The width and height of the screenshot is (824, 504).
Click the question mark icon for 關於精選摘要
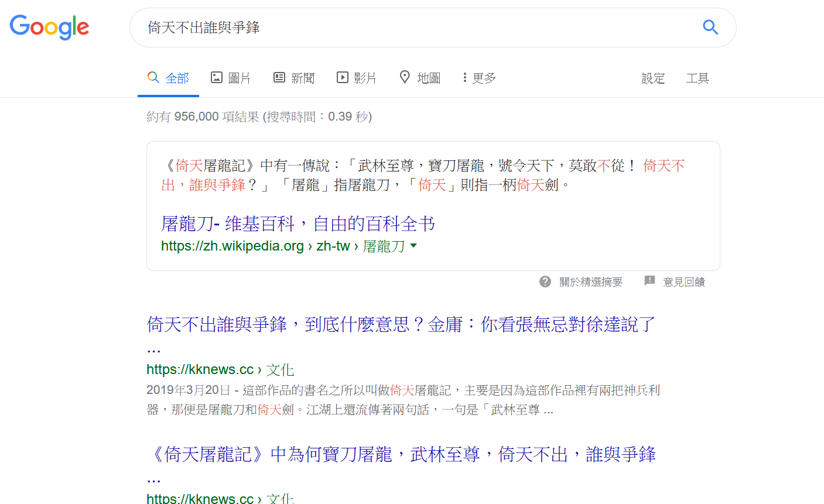point(545,282)
